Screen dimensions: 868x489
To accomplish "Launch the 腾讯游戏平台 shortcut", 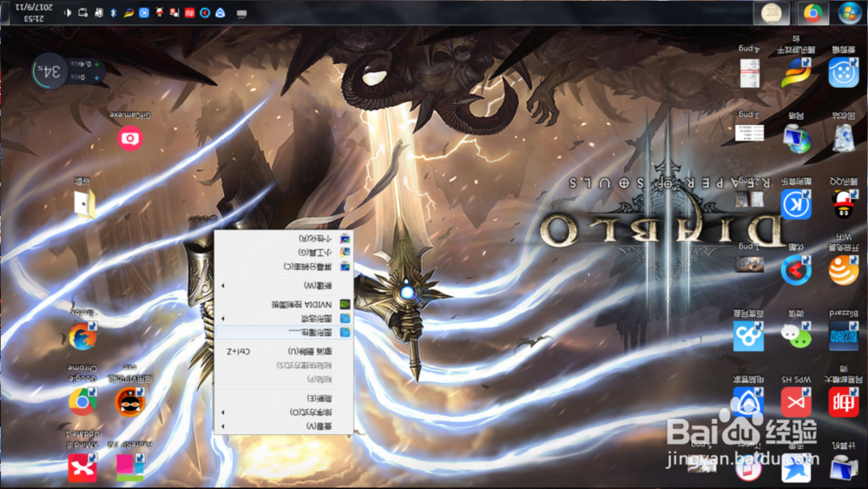I will point(796,73).
